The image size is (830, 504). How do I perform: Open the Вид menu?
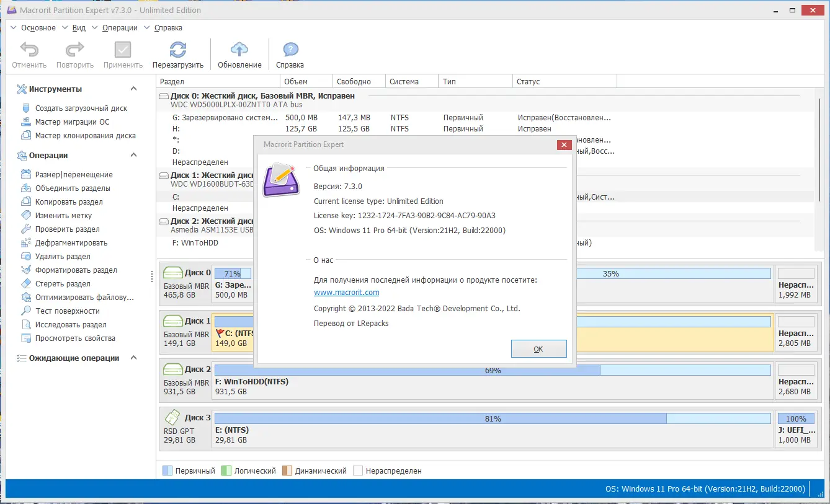pos(79,28)
